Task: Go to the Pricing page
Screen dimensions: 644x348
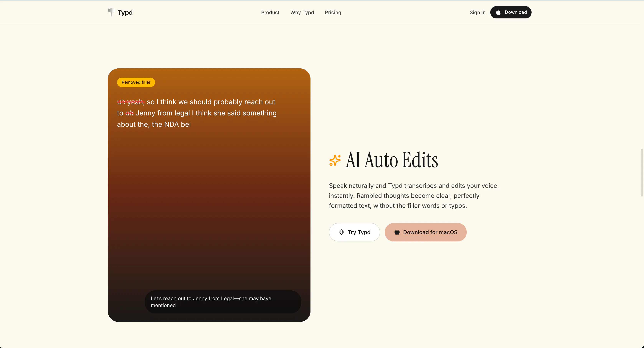Action: click(333, 12)
